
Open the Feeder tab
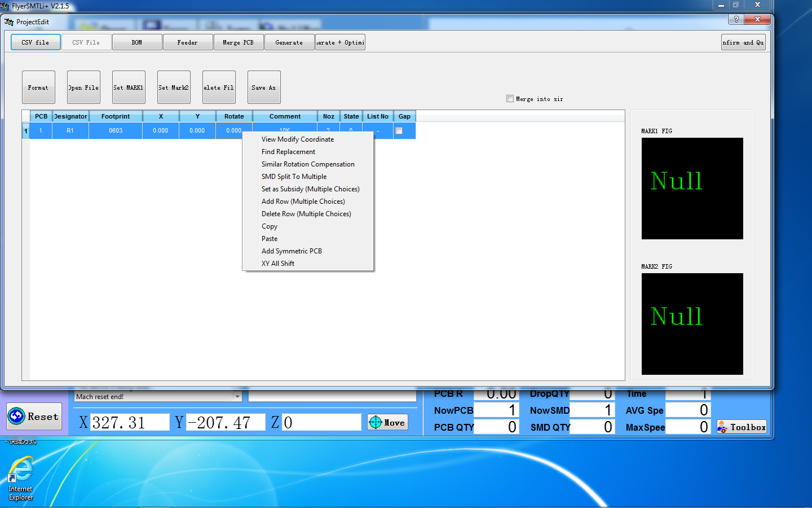[188, 42]
